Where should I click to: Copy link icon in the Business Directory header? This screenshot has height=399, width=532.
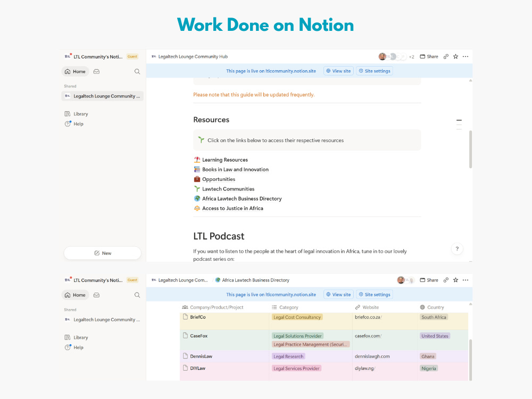[x=446, y=280]
